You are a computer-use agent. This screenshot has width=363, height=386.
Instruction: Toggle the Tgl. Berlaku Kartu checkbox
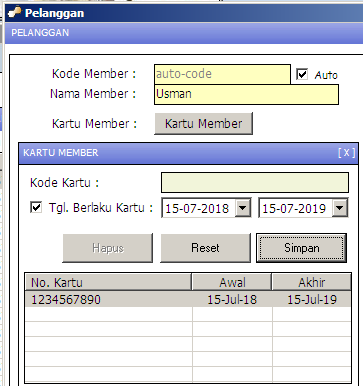(x=36, y=207)
